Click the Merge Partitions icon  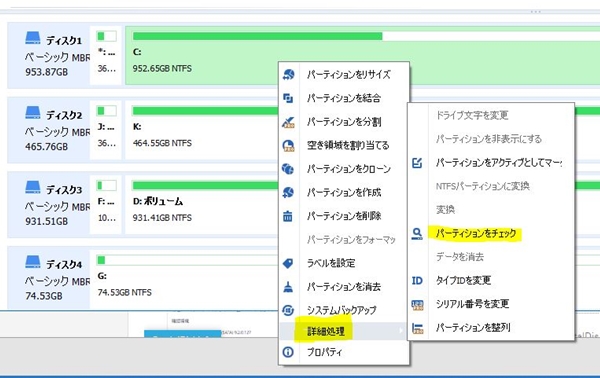pyautogui.click(x=288, y=98)
